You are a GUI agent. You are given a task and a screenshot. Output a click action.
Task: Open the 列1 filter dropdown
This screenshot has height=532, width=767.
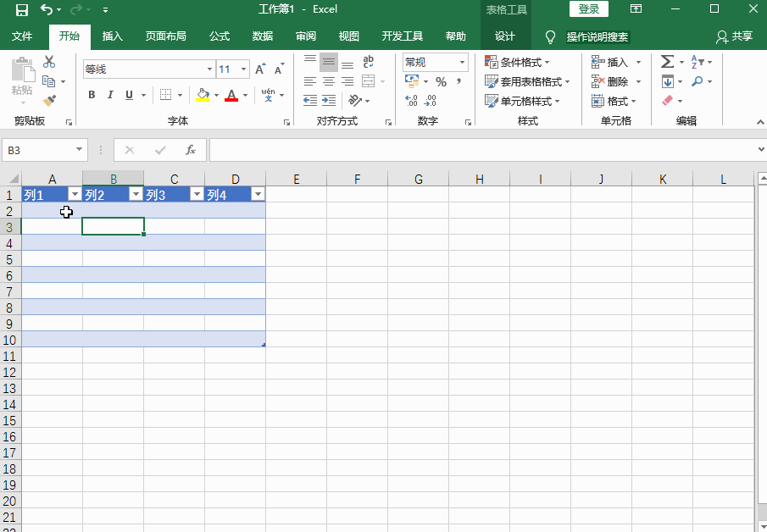pos(75,195)
